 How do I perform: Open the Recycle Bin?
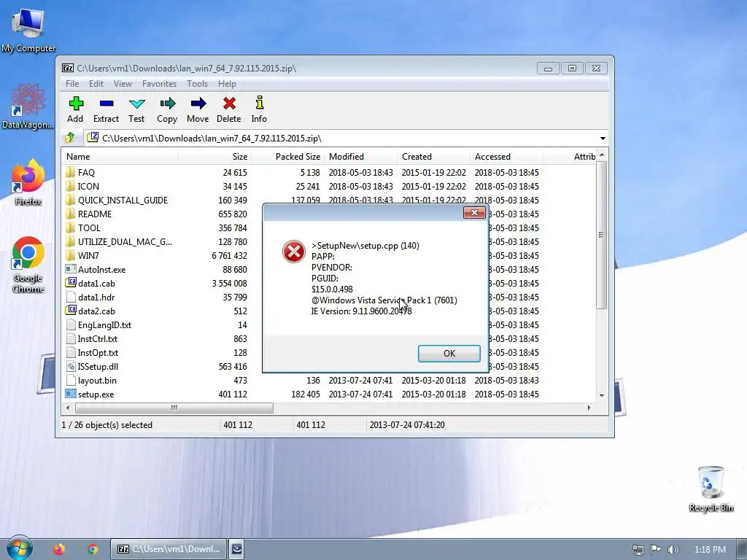711,489
